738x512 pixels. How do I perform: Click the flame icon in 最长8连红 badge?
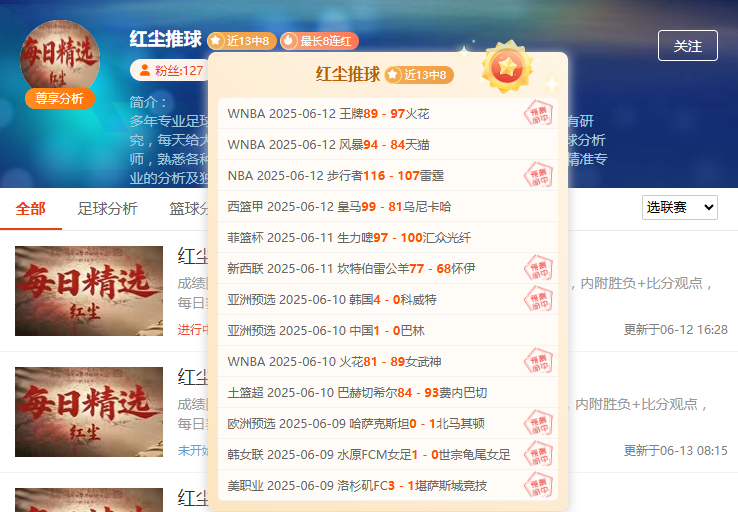tap(289, 41)
